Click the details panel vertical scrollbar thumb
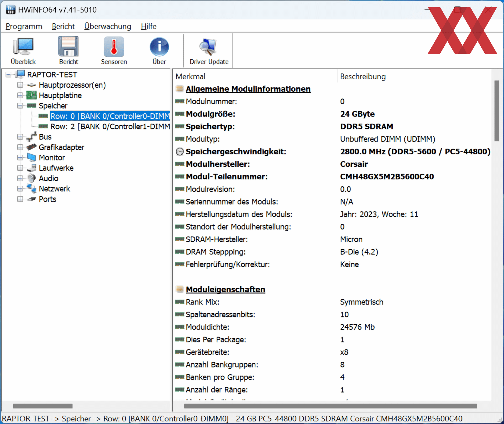This screenshot has height=424, width=504. coord(497,111)
